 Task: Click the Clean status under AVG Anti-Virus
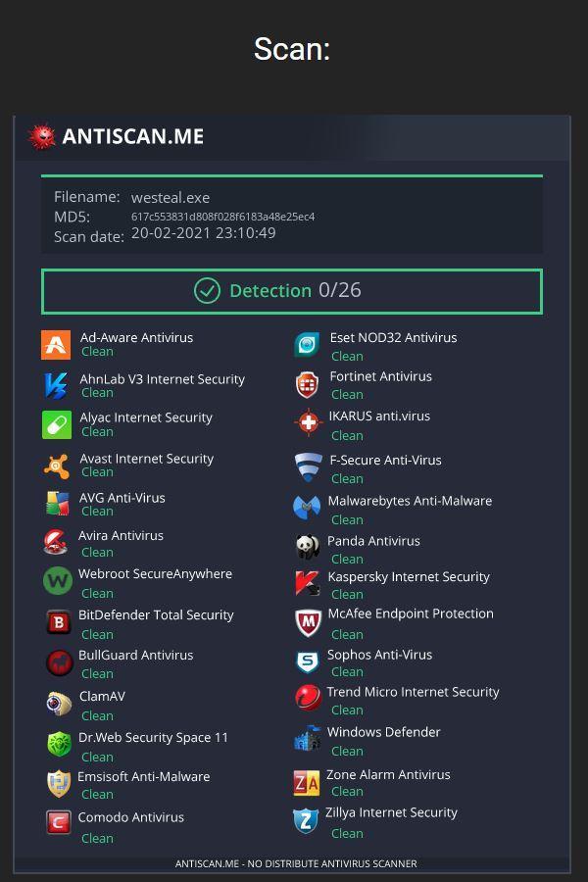click(97, 512)
